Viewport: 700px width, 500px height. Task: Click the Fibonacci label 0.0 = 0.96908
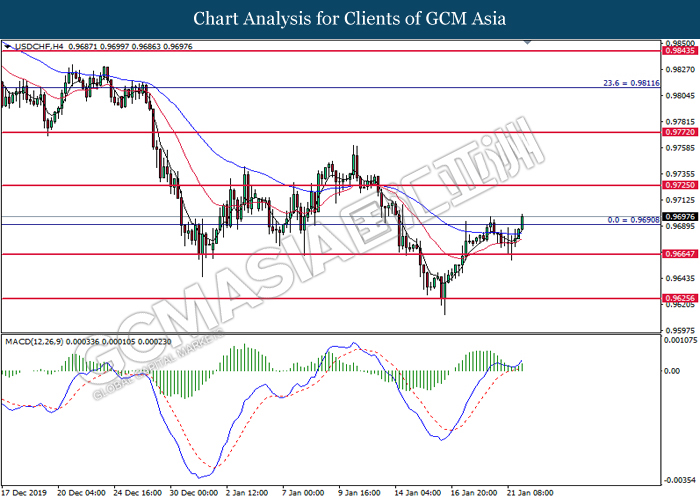(x=633, y=220)
